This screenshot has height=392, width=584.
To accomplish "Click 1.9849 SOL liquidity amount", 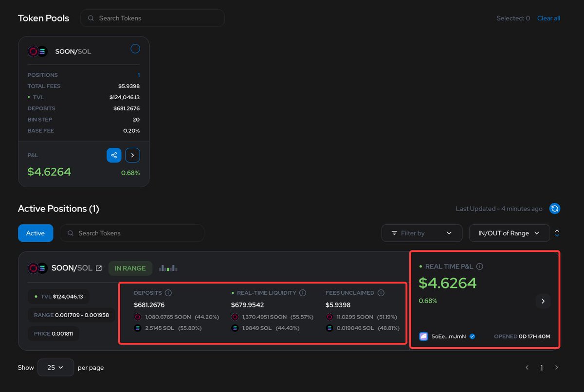I will coord(256,328).
